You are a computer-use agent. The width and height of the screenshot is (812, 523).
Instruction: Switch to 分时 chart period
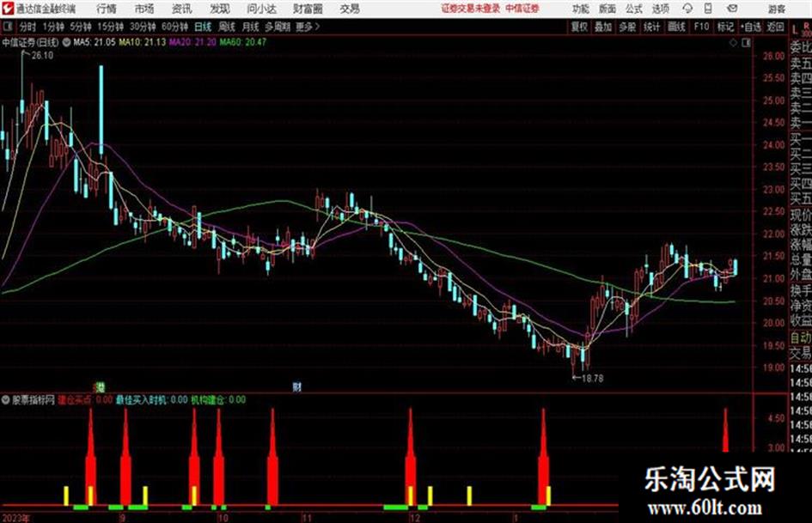[28, 27]
